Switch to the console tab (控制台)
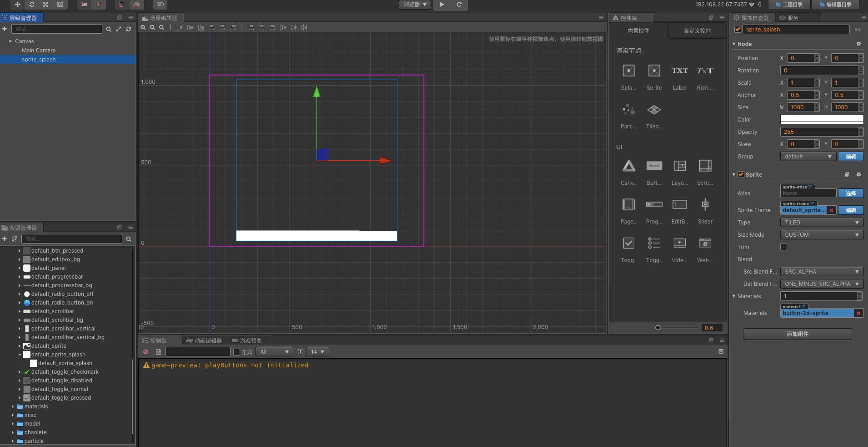868x447 pixels. [154, 340]
